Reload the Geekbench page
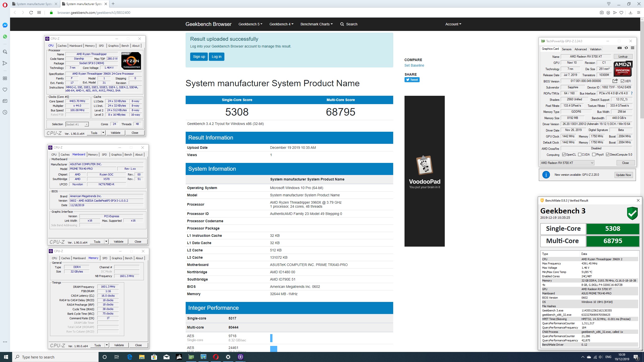This screenshot has height=362, width=644. (31, 13)
